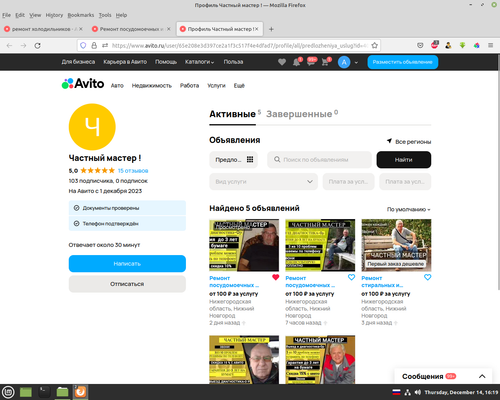This screenshot has width=500, height=400.
Task: Click Найти search button
Action: point(404,160)
